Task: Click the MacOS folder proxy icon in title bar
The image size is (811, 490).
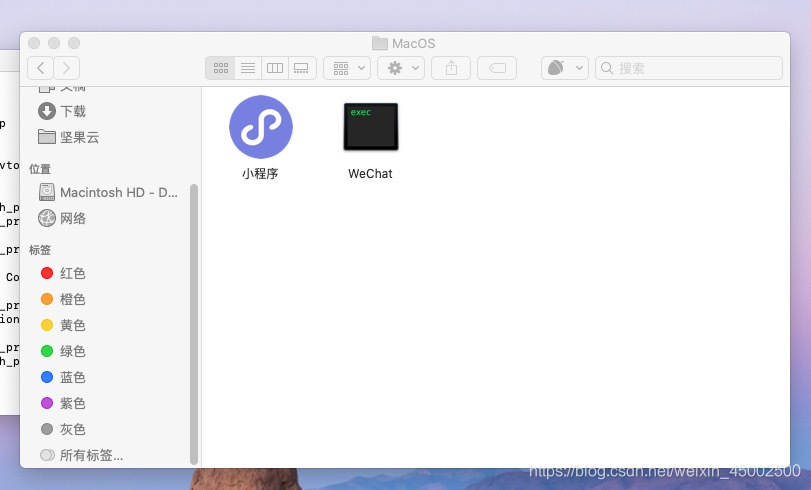Action: tap(380, 43)
